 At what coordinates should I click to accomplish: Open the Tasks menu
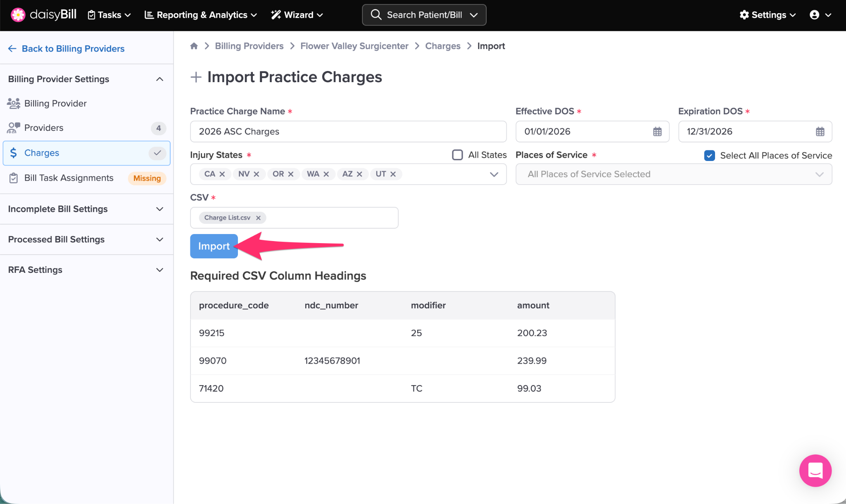pyautogui.click(x=109, y=15)
